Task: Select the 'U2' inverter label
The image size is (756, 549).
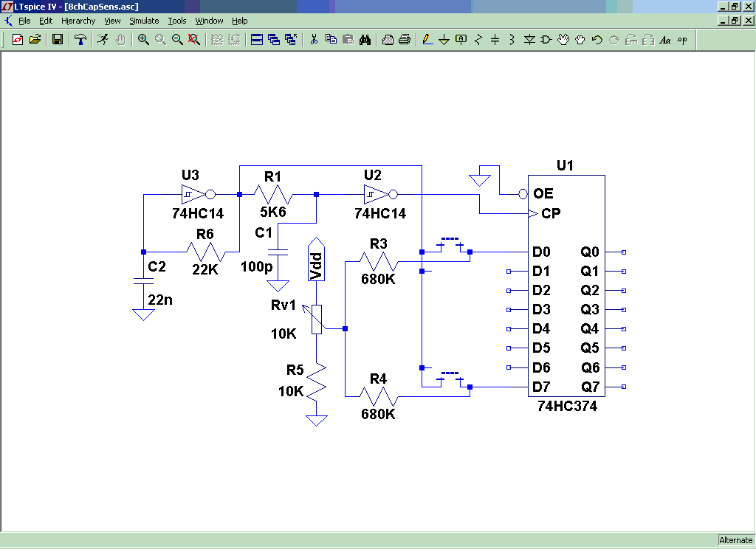Action: pyautogui.click(x=373, y=175)
